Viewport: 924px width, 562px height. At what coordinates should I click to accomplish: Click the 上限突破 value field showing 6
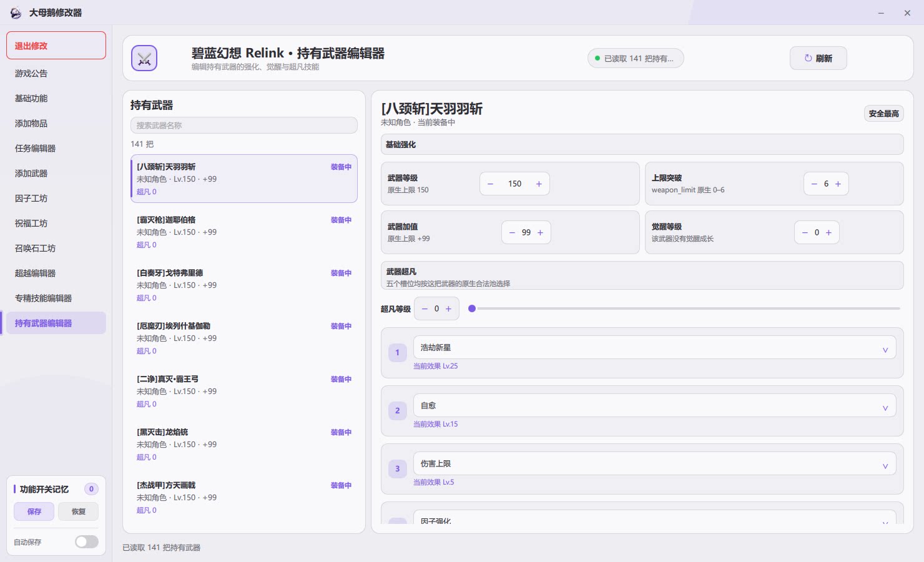[826, 184]
